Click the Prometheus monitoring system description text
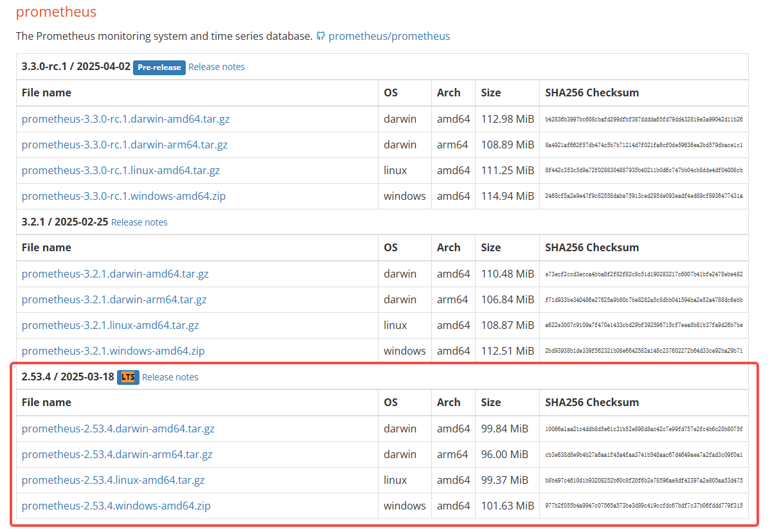The height and width of the screenshot is (532, 779). click(165, 36)
